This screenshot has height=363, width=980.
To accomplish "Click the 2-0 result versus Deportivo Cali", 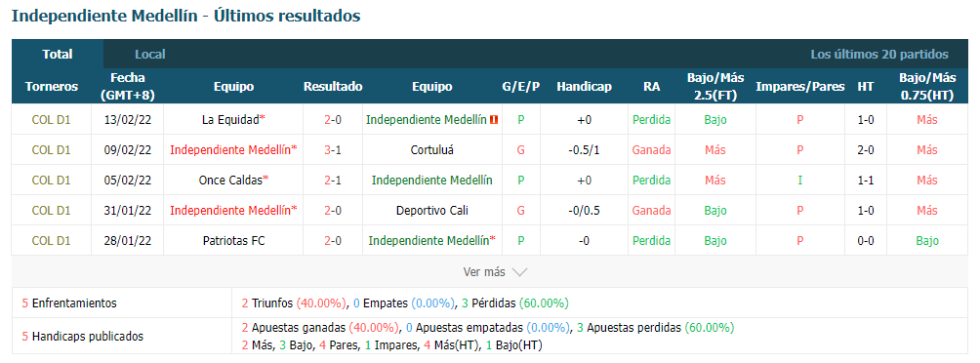I will coord(333,211).
